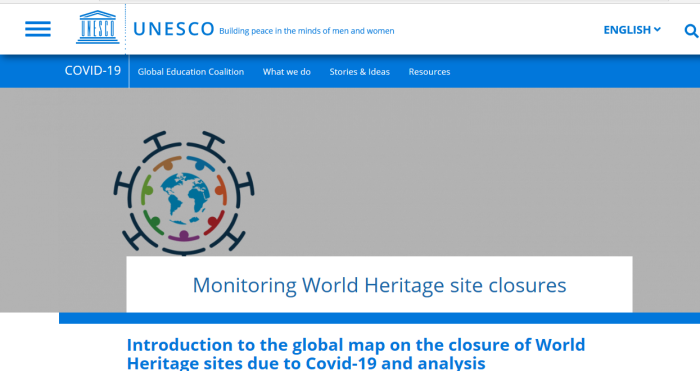Open the Resources menu item
This screenshot has width=700, height=371.
coord(429,72)
